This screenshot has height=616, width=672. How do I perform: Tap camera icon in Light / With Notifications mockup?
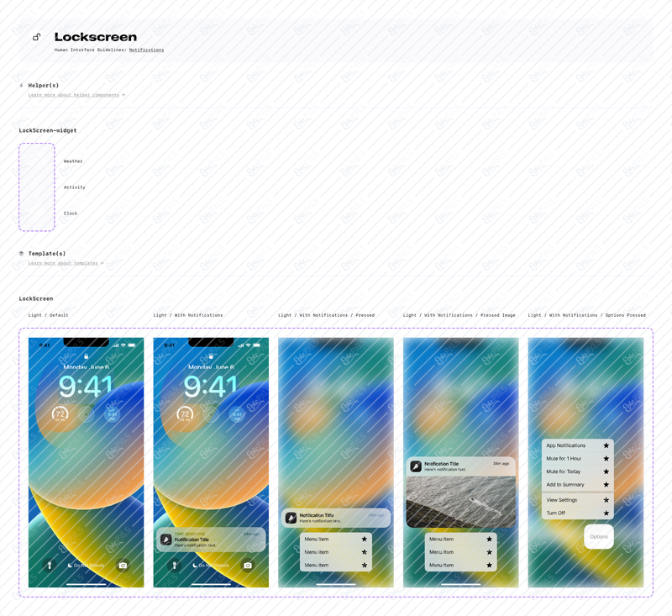248,566
